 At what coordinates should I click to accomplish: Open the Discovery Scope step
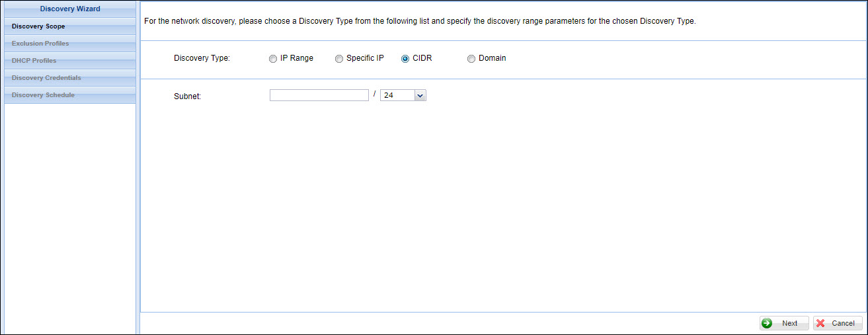(38, 26)
